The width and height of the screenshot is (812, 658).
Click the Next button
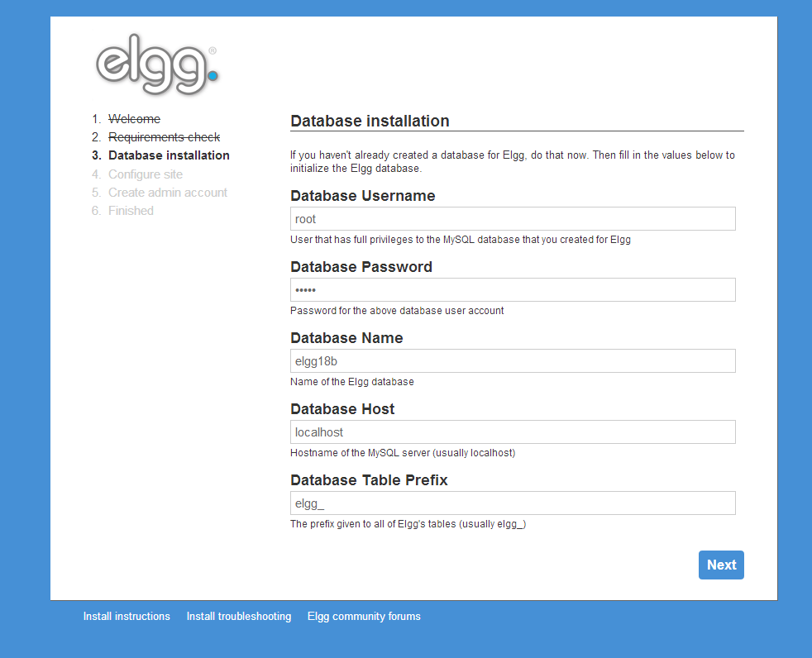pyautogui.click(x=721, y=565)
